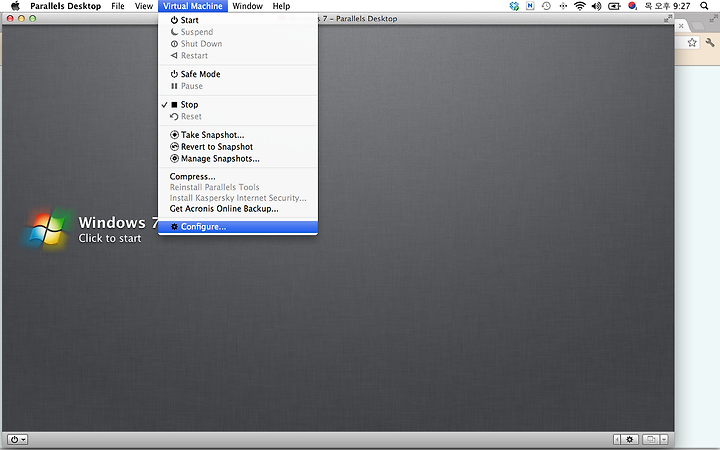
Task: Open the File menu
Action: pyautogui.click(x=118, y=6)
